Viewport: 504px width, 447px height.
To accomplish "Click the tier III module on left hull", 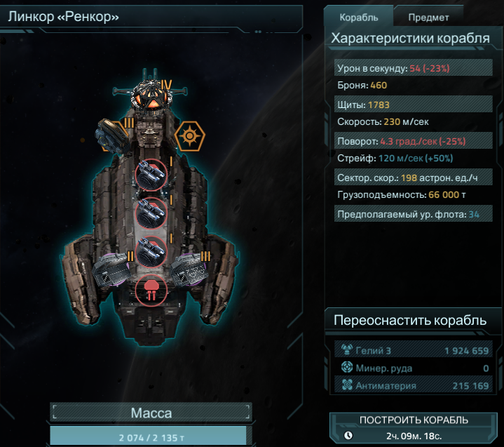I will tap(112, 136).
